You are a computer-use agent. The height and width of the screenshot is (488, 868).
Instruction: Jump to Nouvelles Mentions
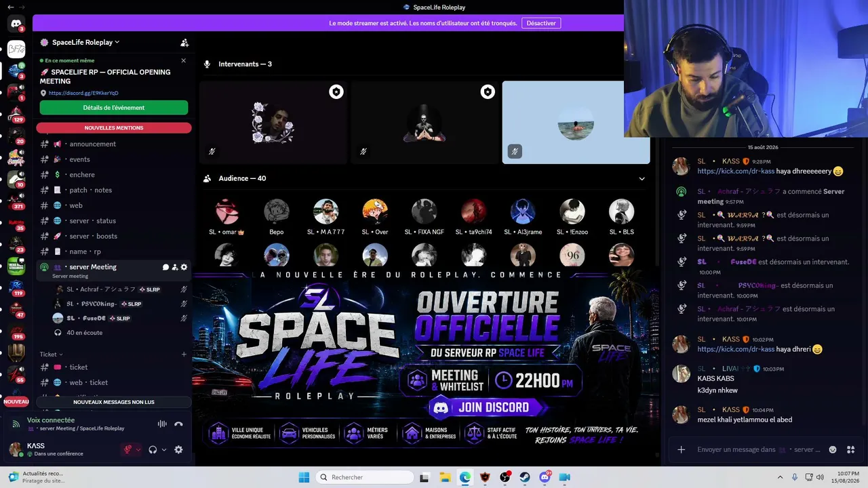[x=114, y=127]
